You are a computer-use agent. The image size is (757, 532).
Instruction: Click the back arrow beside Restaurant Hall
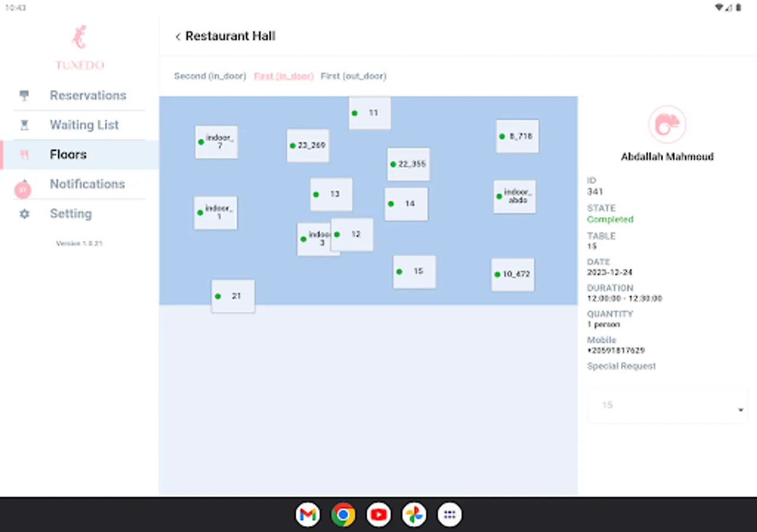[177, 36]
